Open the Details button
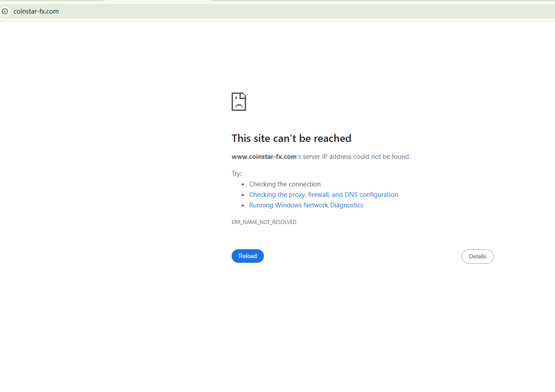This screenshot has width=555, height=392. coord(478,257)
